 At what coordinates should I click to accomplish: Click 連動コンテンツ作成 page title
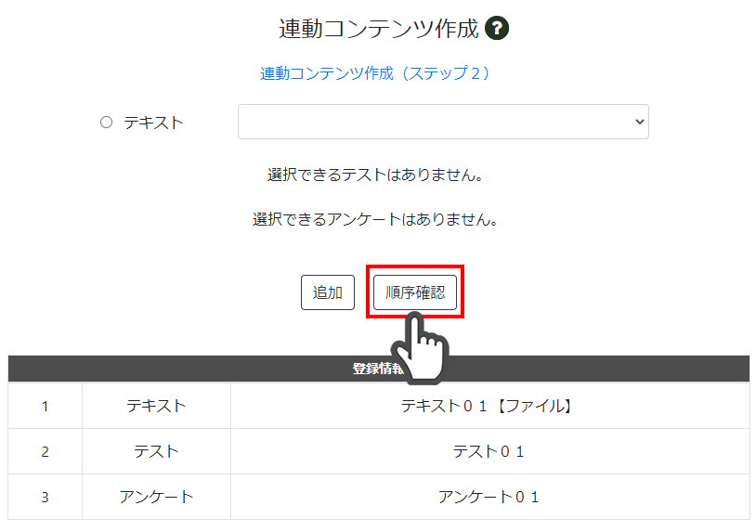click(379, 29)
